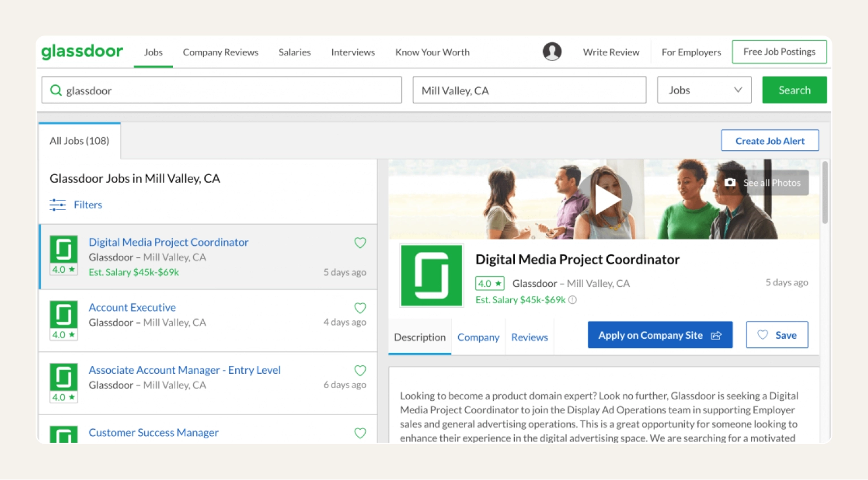Click the large Glassdoor company logo
Screen dimensions: 868x480
coord(432,276)
